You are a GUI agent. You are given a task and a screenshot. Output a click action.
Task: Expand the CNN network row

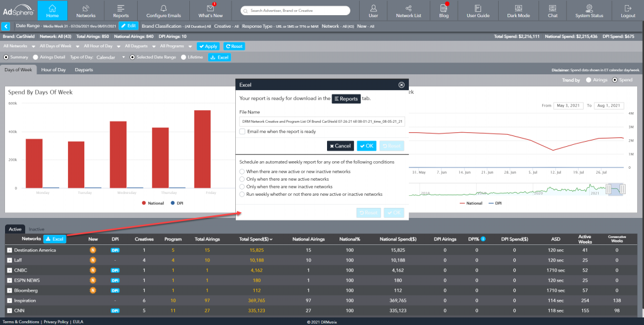click(x=9, y=311)
